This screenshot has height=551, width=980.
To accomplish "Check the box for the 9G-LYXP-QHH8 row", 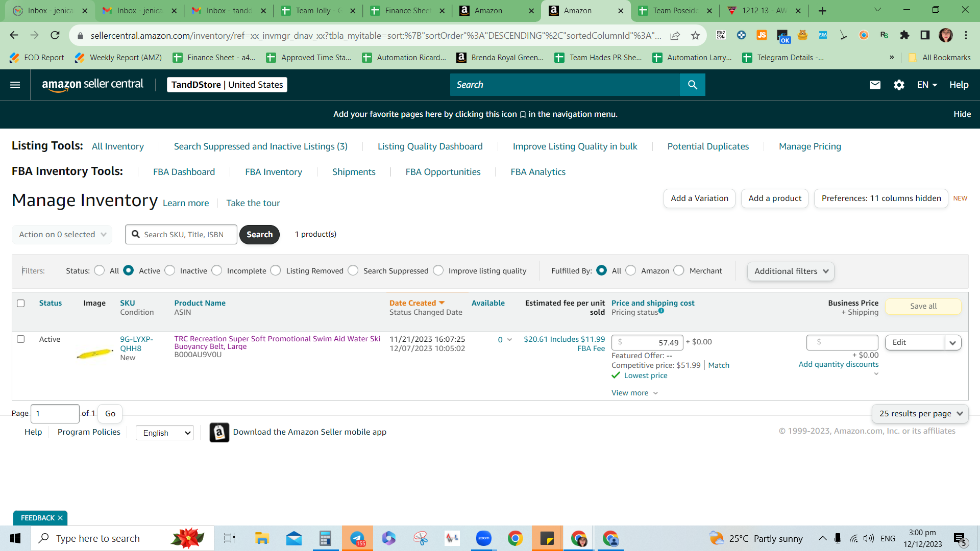I will pyautogui.click(x=21, y=339).
